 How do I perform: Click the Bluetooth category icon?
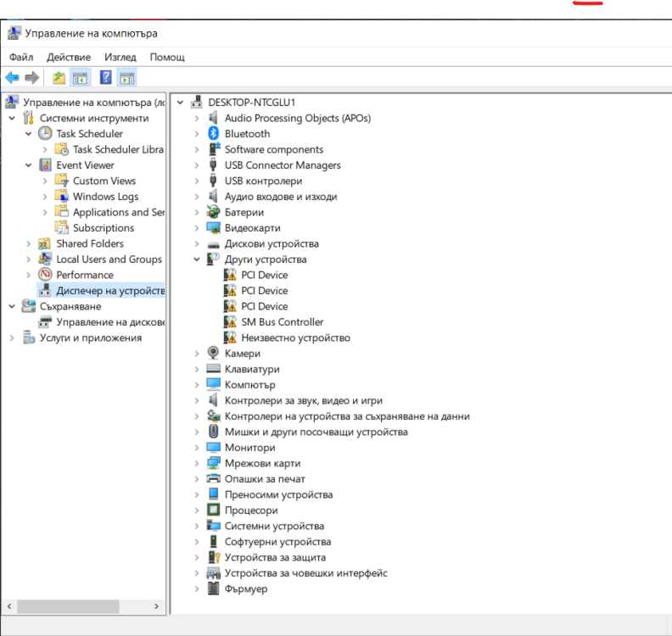(x=213, y=133)
